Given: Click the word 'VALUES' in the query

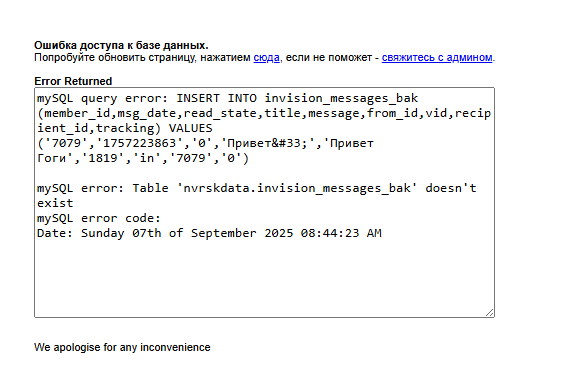Looking at the screenshot, I should [190, 128].
